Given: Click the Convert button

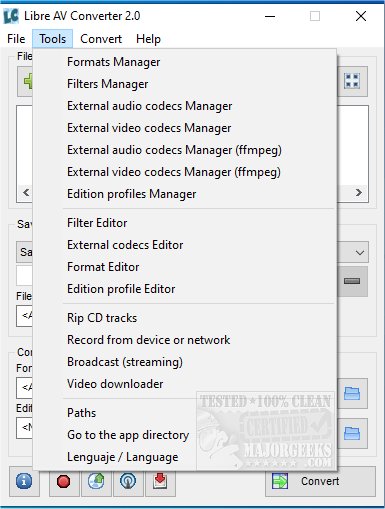Looking at the screenshot, I should [x=320, y=482].
